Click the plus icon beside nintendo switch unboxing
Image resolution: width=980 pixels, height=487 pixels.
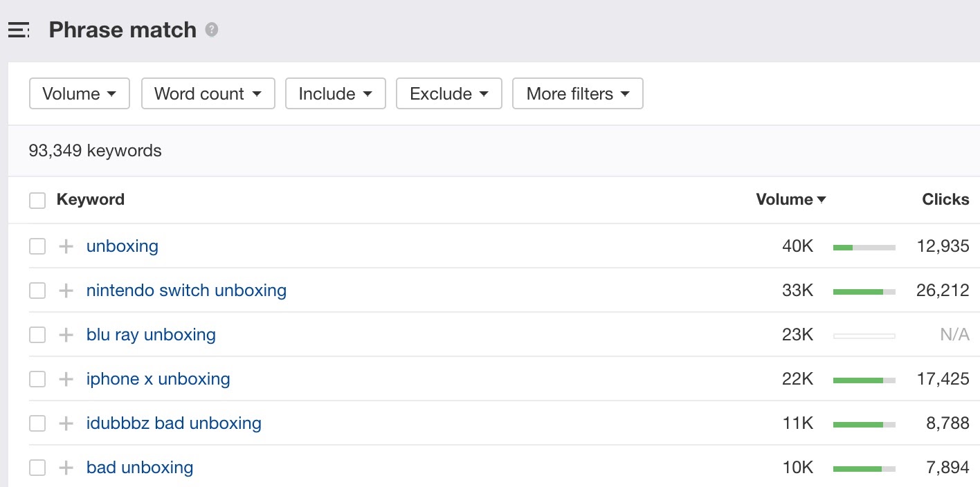tap(66, 290)
